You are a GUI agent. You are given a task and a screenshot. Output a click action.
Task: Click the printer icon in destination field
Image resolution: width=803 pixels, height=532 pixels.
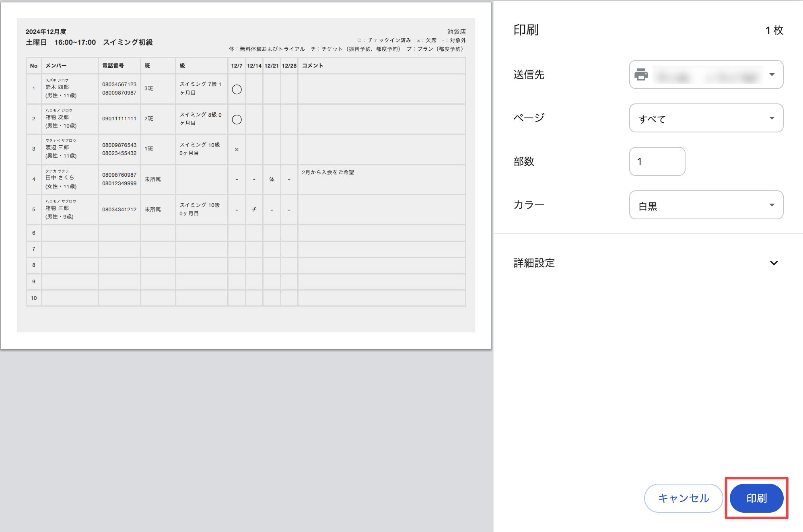click(641, 74)
